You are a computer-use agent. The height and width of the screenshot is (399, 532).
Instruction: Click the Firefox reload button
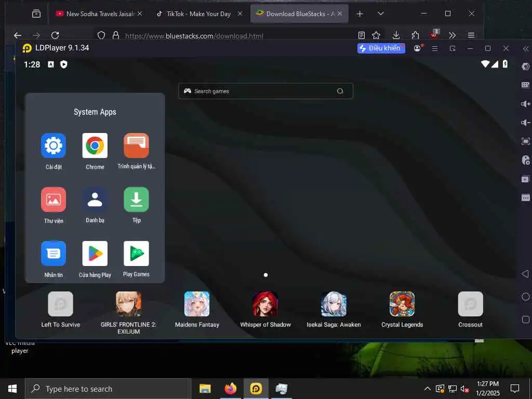55,35
